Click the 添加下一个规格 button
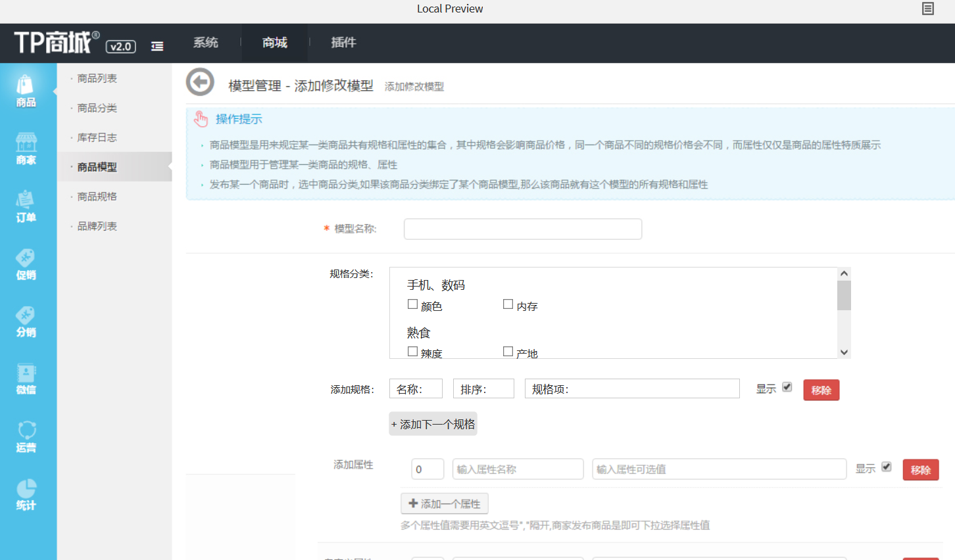Viewport: 955px width, 560px height. pyautogui.click(x=433, y=424)
